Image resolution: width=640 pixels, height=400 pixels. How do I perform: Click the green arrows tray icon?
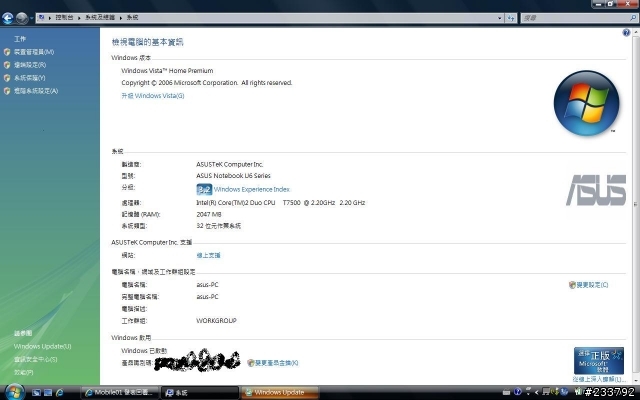tap(554, 392)
